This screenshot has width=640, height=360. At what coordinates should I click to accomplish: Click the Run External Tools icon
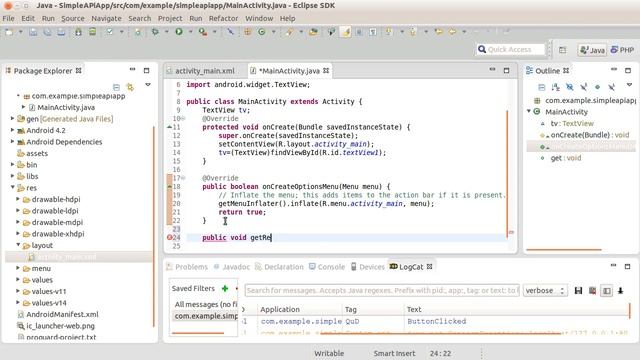pos(203,32)
